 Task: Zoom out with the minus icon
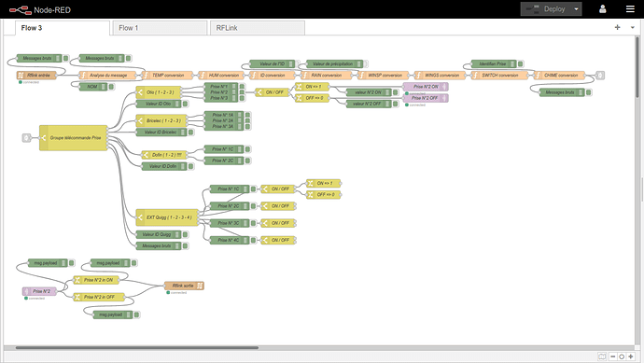point(612,356)
